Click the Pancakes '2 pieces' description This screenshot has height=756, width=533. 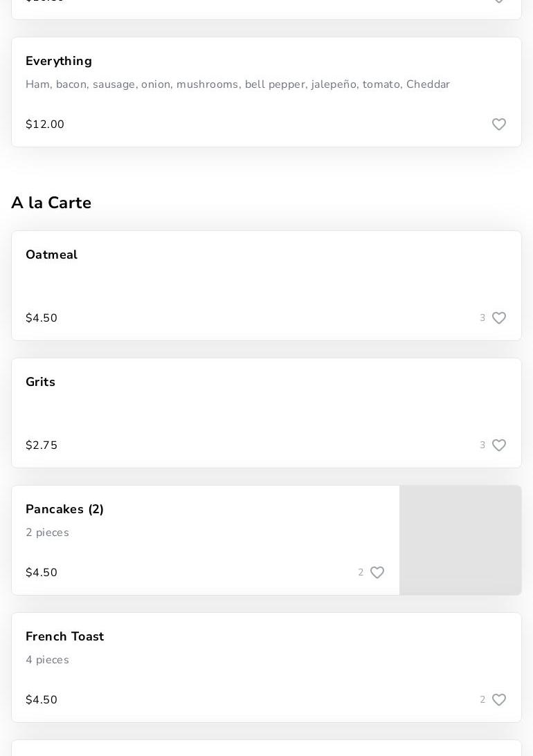(47, 533)
